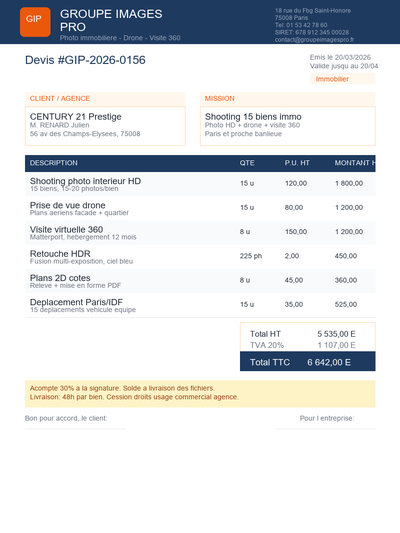
Task: Select the Shooting photo interieur HD row
Action: click(200, 184)
